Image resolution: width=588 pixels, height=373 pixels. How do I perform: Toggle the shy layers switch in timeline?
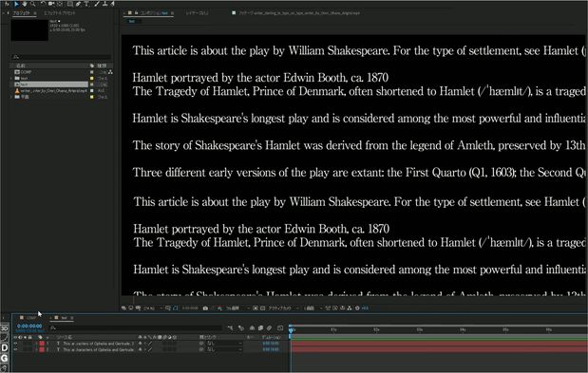point(252,328)
